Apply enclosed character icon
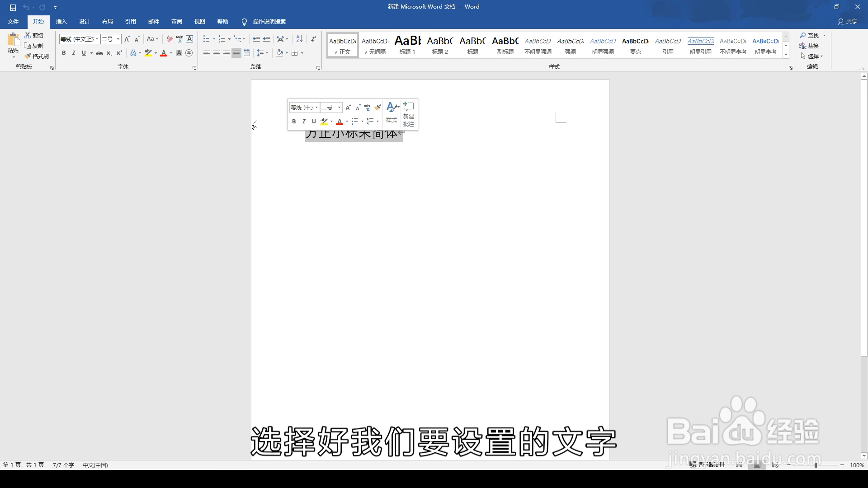The width and height of the screenshot is (868, 488). tap(189, 53)
